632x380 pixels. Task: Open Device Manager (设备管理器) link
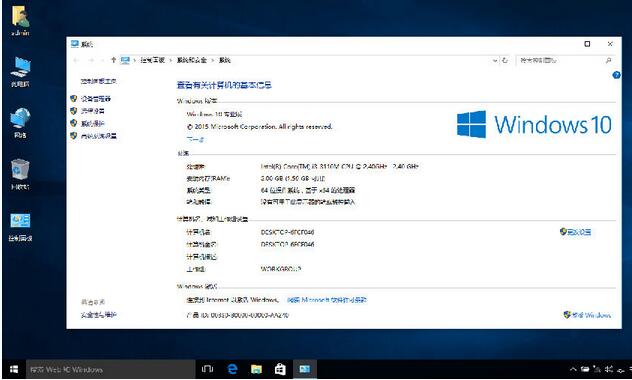(96, 98)
